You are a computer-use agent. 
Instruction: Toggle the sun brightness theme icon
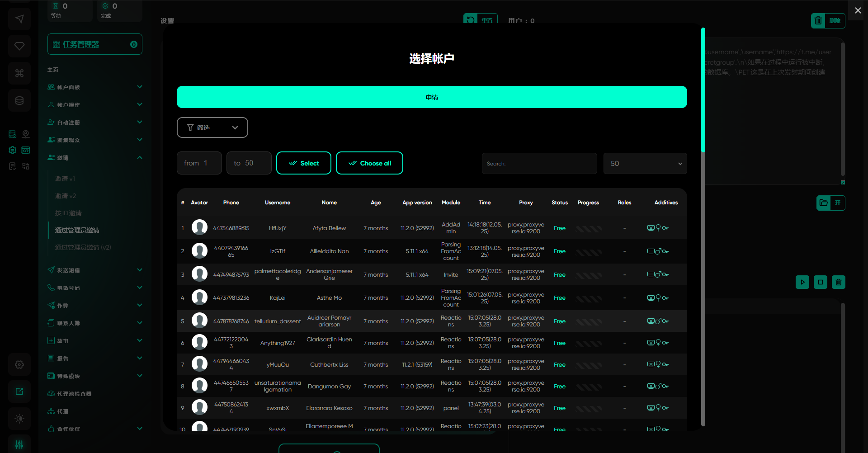[19, 419]
